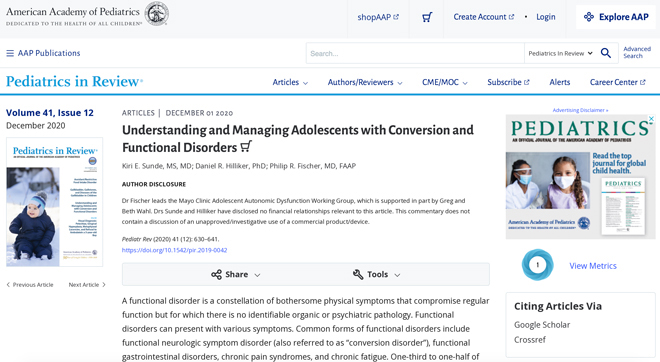Expand the Tools dropdown chevron
This screenshot has width=660, height=362.
point(397,275)
